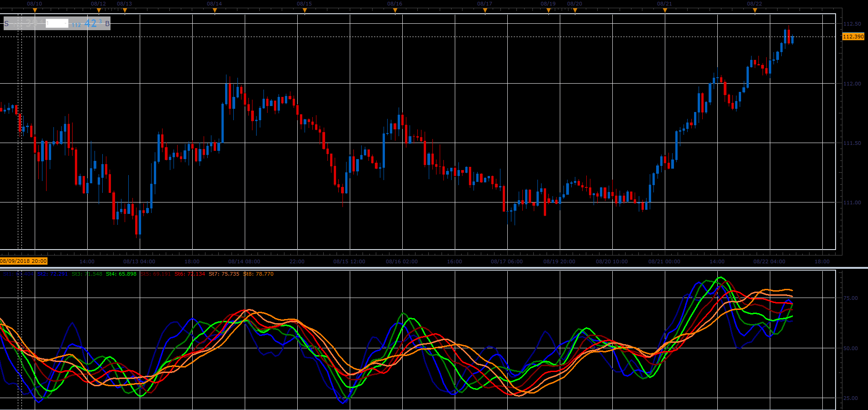Viewport: 868px width, 410px height.
Task: Click the 08/16 02:00 time axis label
Action: (402, 261)
